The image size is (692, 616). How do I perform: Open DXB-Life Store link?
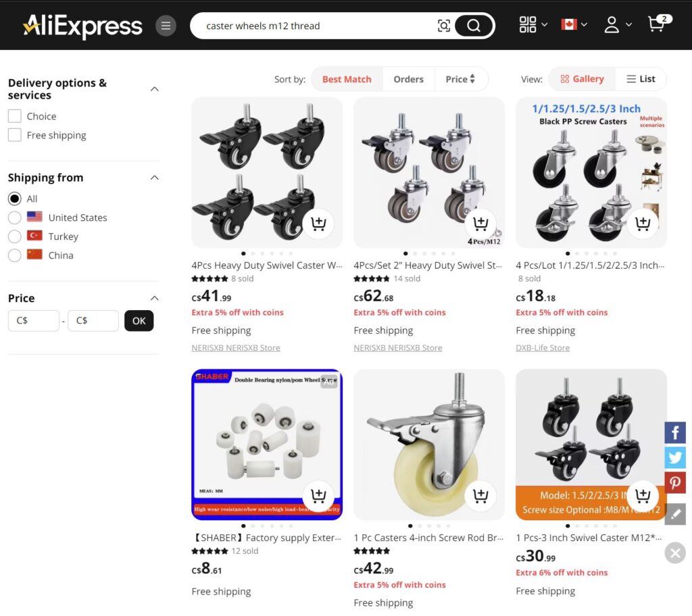tap(543, 348)
